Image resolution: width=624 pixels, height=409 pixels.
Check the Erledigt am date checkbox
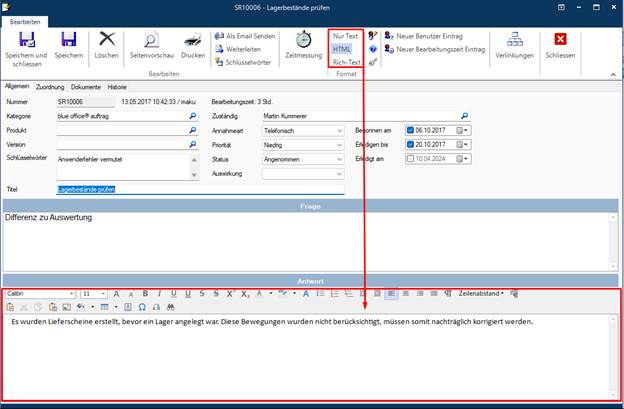click(410, 159)
